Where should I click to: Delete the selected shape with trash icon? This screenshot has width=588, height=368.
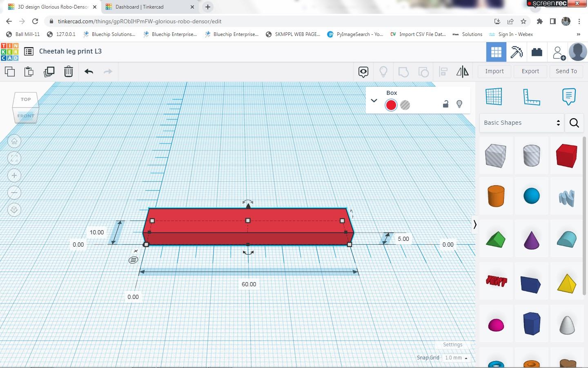[69, 72]
